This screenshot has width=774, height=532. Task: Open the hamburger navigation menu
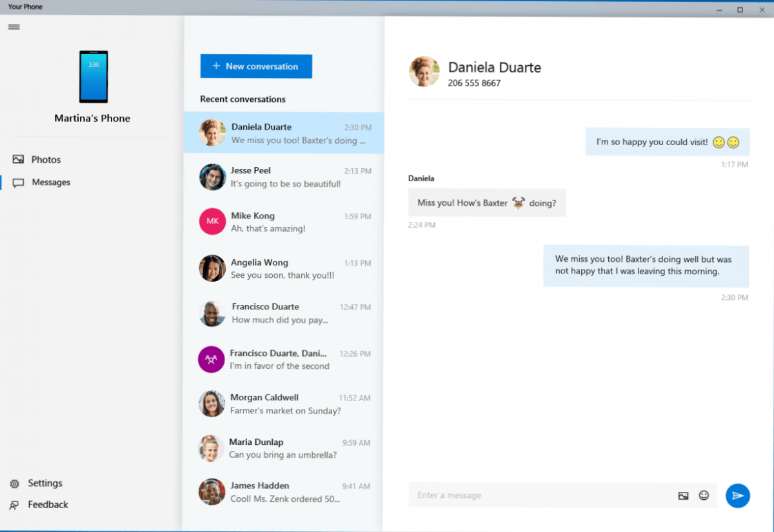pos(13,26)
